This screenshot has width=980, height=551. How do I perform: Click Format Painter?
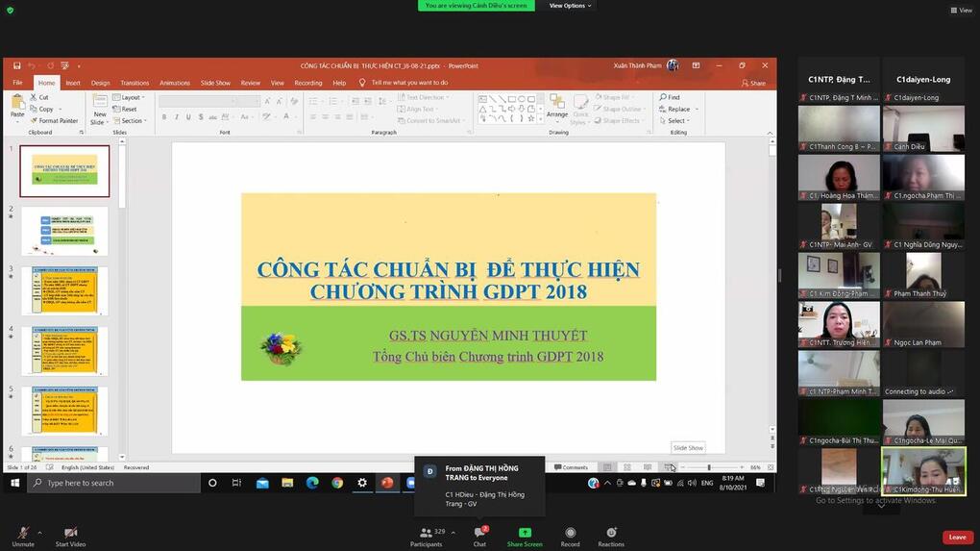[x=55, y=121]
